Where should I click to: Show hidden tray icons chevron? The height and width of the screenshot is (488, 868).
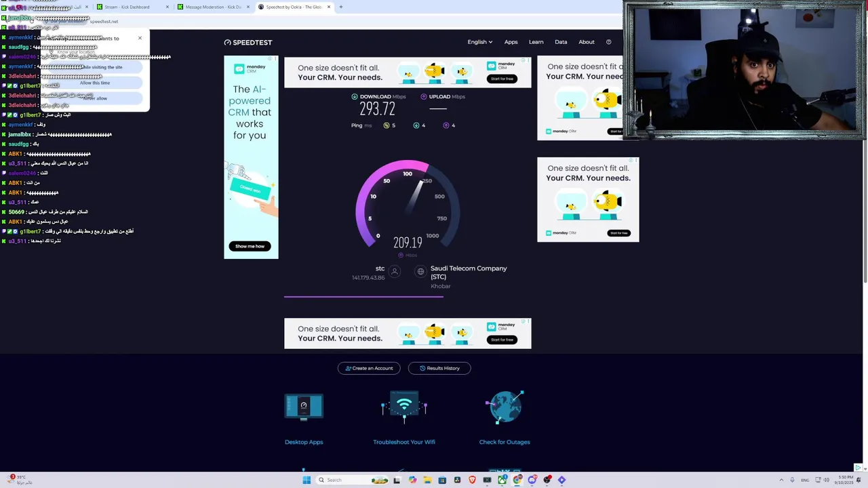(x=780, y=480)
